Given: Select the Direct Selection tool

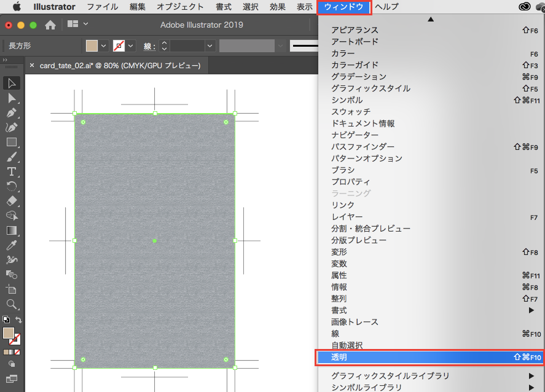Looking at the screenshot, I should (12, 98).
